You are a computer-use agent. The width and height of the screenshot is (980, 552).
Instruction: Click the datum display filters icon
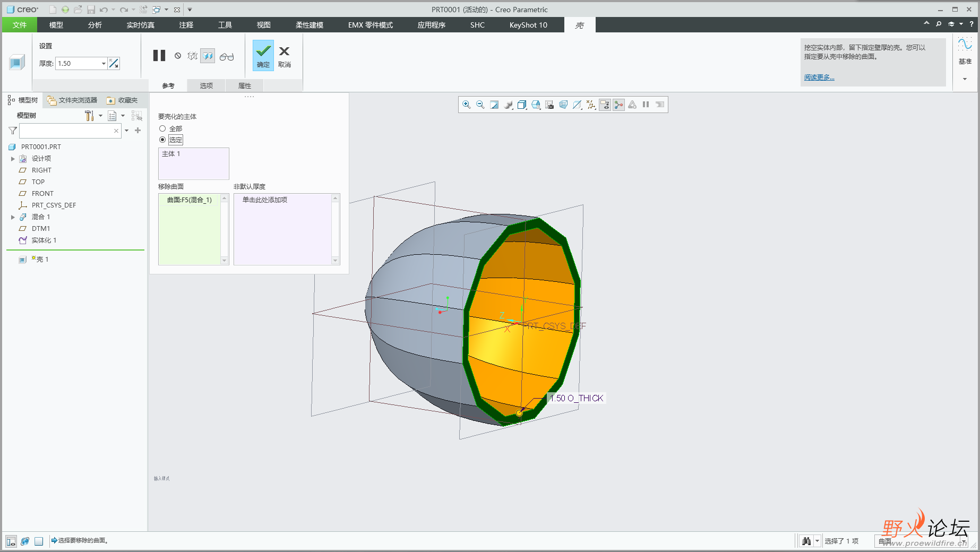[x=591, y=105]
